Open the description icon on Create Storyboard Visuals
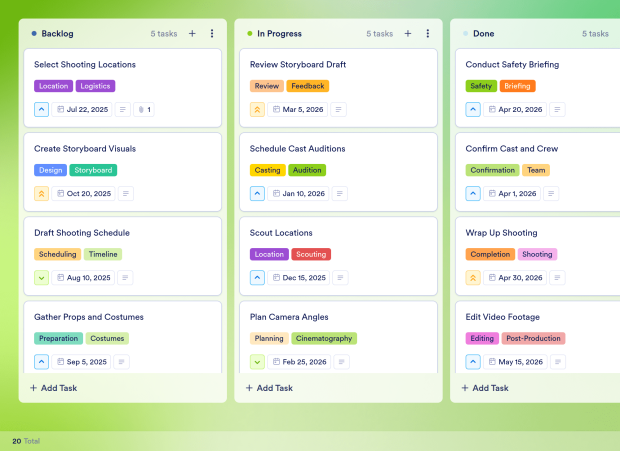620x451 pixels. [x=126, y=194]
